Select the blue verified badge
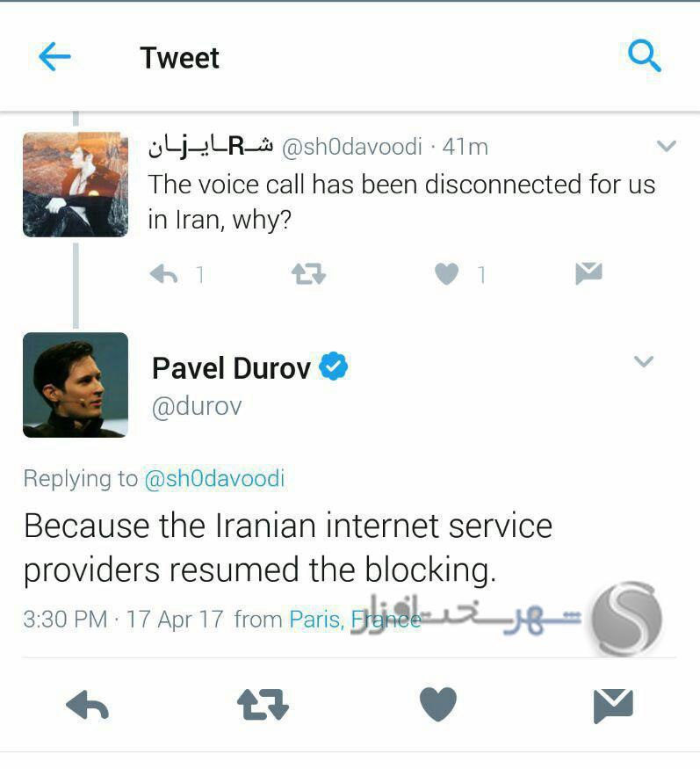This screenshot has height=769, width=700. pos(334,366)
